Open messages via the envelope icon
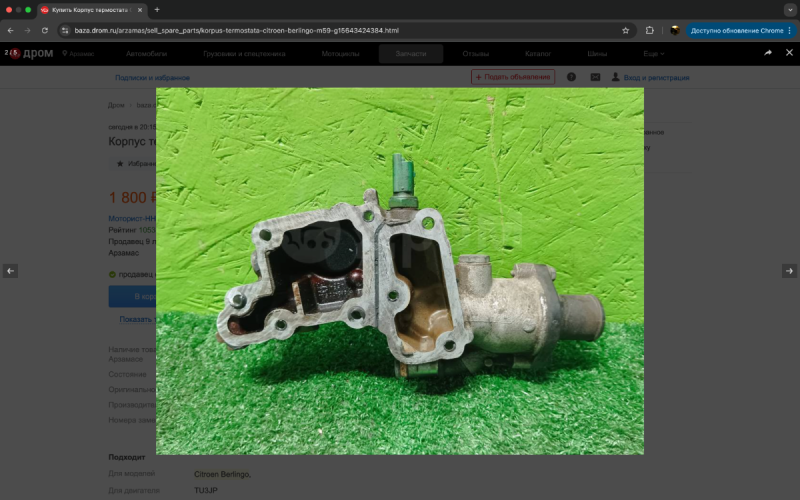The height and width of the screenshot is (500, 800). click(x=595, y=77)
